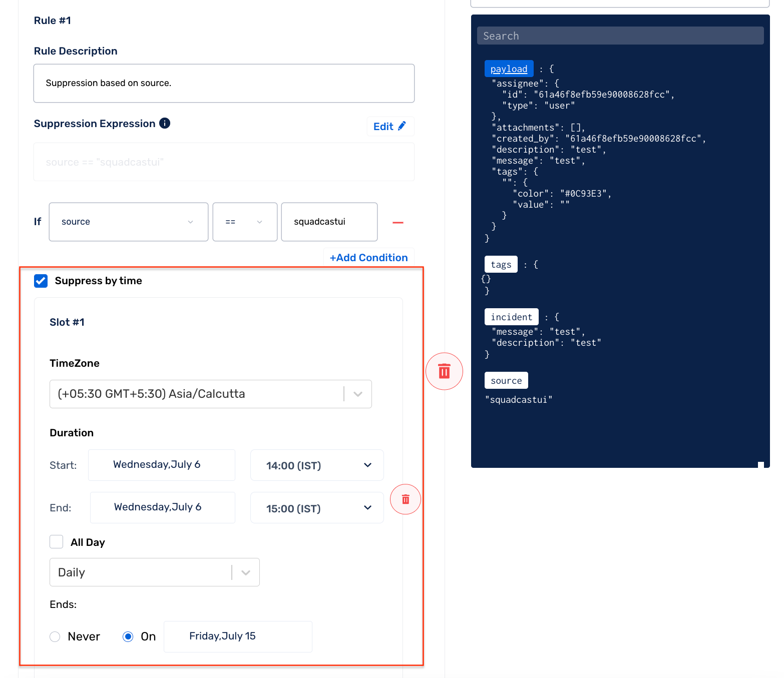This screenshot has height=678, width=784.
Task: Open the 14:00 (IST) start time dropdown
Action: tap(317, 465)
